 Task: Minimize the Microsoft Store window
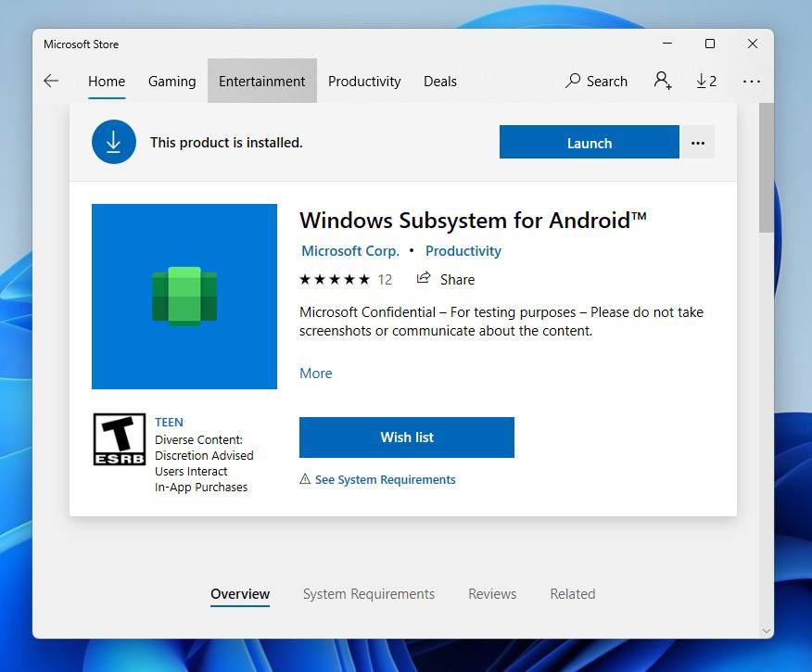click(x=667, y=44)
